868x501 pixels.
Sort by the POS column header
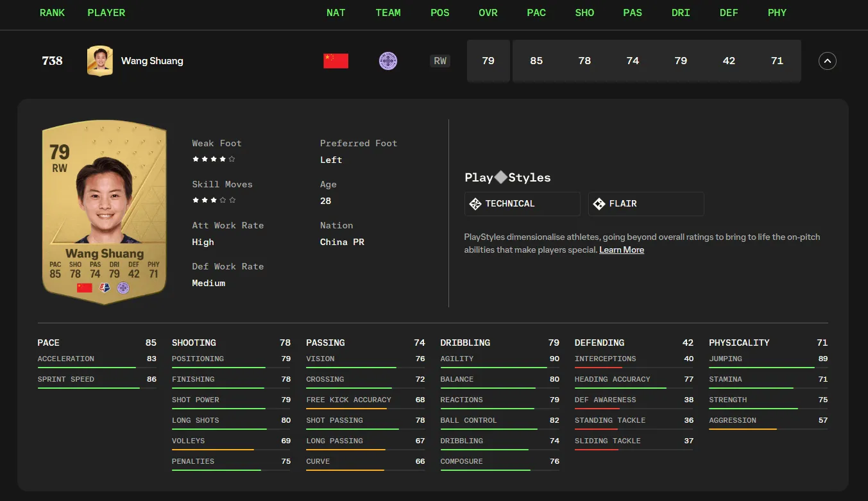tap(440, 13)
